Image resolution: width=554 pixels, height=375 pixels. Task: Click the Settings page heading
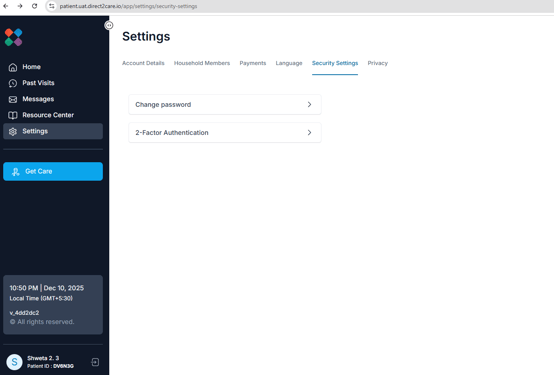(146, 36)
